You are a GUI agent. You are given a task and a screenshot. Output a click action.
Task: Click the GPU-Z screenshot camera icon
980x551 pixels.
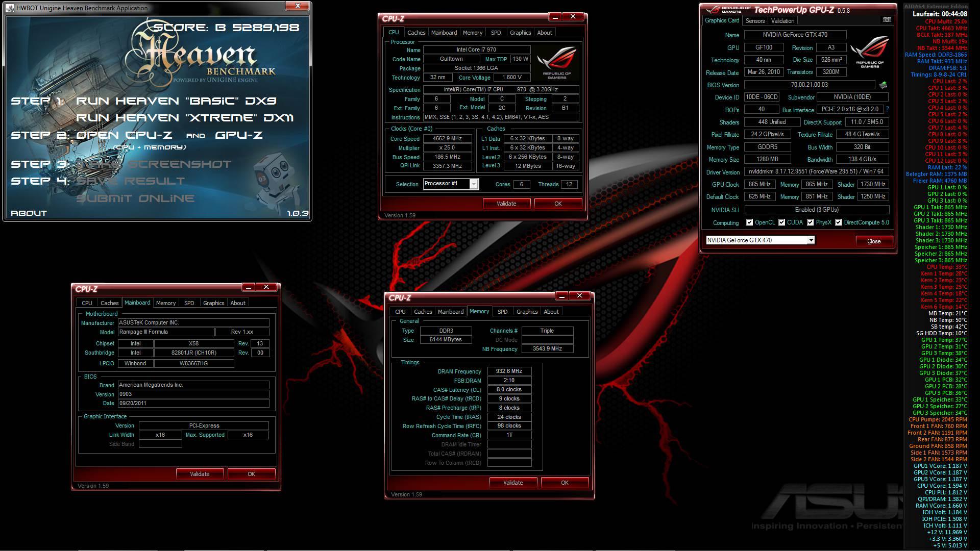point(887,20)
